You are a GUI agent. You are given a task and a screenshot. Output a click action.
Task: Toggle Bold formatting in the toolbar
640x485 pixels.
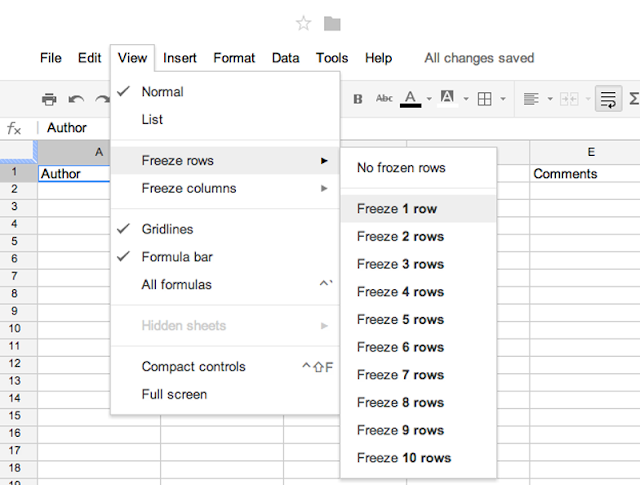357,99
